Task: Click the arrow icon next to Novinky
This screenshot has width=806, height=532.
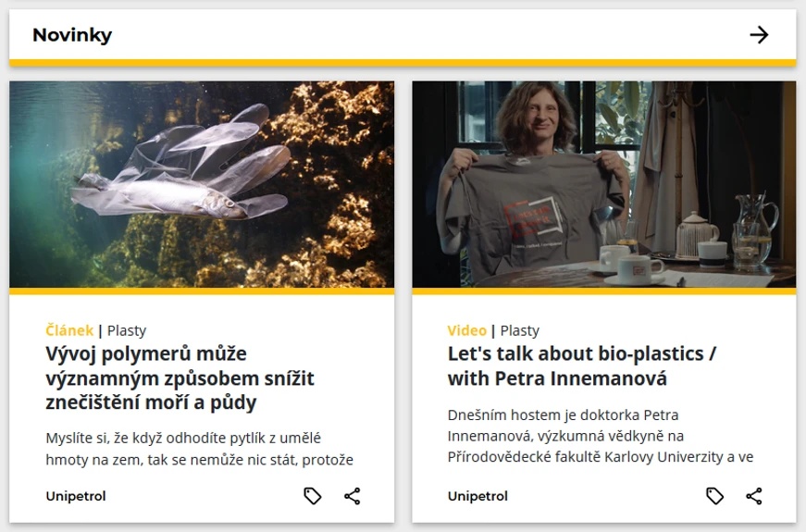Action: (x=759, y=35)
